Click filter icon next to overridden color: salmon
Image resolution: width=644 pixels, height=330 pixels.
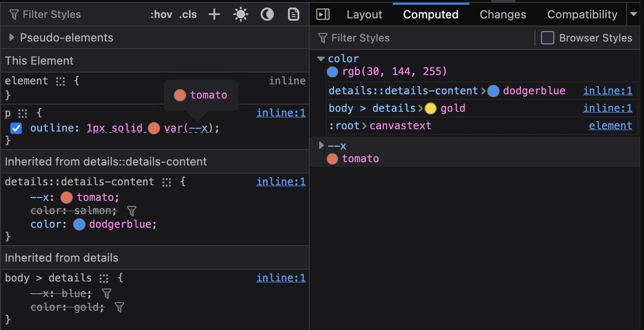tap(132, 211)
